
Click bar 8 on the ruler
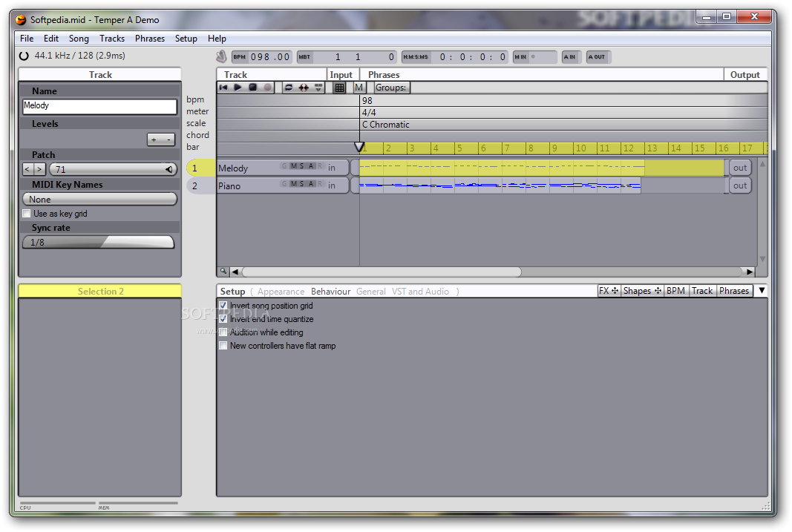point(531,148)
